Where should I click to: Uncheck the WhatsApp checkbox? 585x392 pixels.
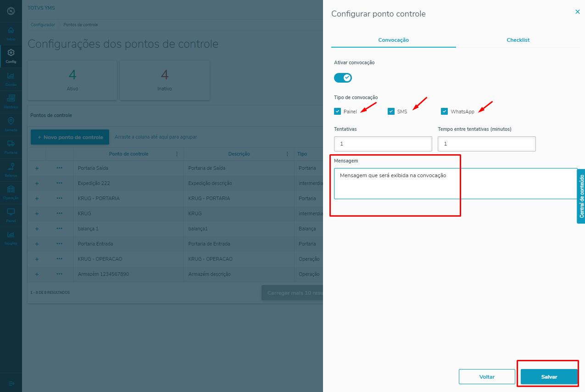point(444,111)
